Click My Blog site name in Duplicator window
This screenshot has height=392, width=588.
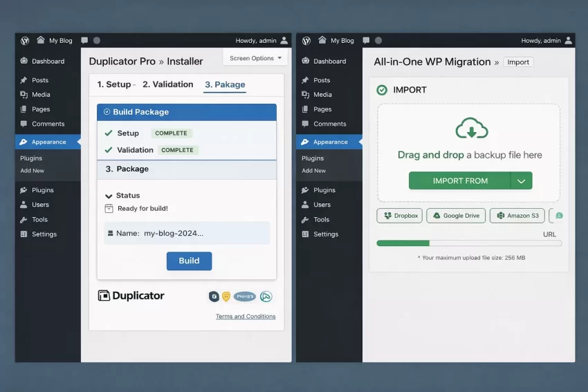(61, 41)
